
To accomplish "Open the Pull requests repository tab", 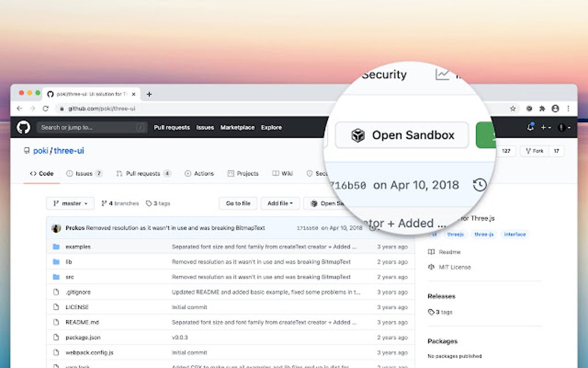I will point(144,173).
